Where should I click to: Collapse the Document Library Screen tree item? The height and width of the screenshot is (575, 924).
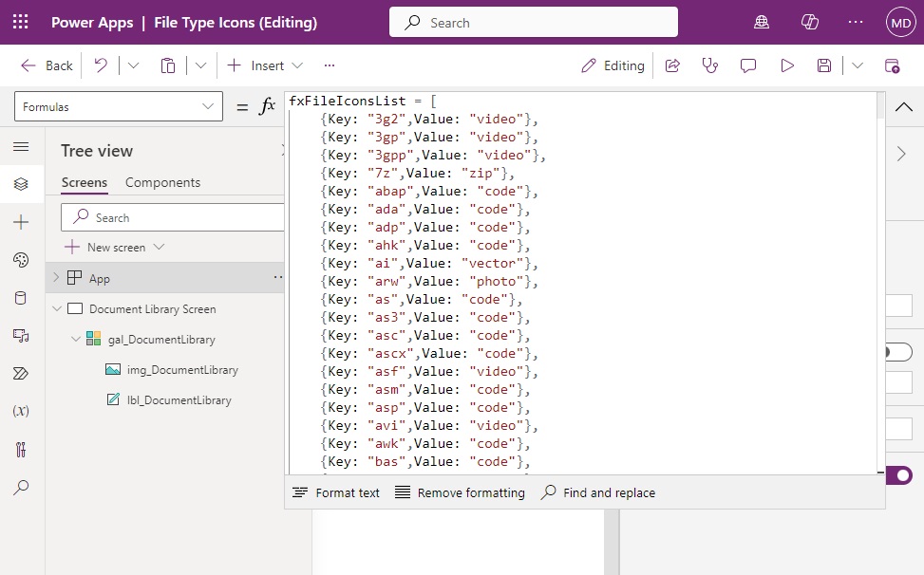click(57, 308)
